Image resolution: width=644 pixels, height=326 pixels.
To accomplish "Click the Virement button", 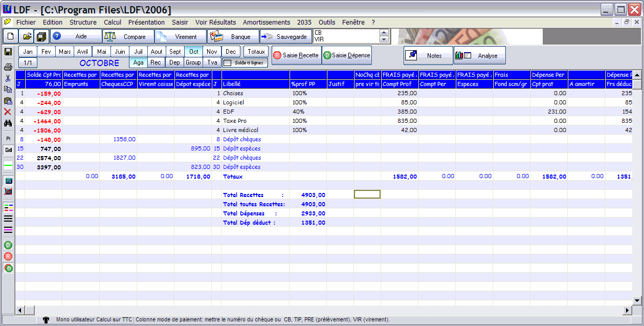I will [x=181, y=36].
